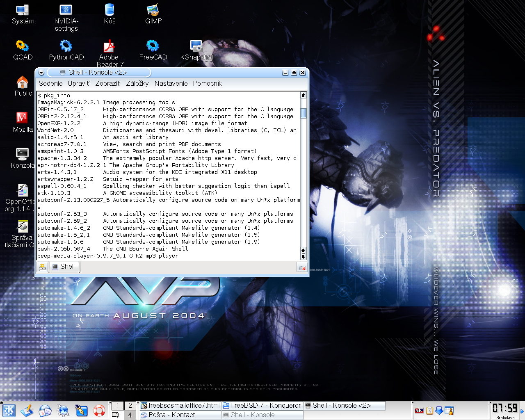This screenshot has height=420, width=525.
Task: Open the Kôš trash icon
Action: point(110,14)
